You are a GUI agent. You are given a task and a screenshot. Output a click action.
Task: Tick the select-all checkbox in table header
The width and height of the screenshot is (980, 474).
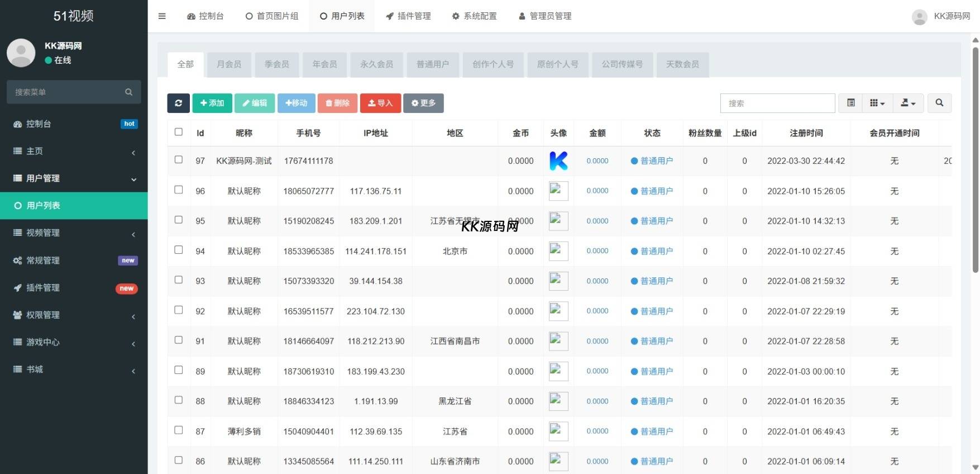pos(179,132)
